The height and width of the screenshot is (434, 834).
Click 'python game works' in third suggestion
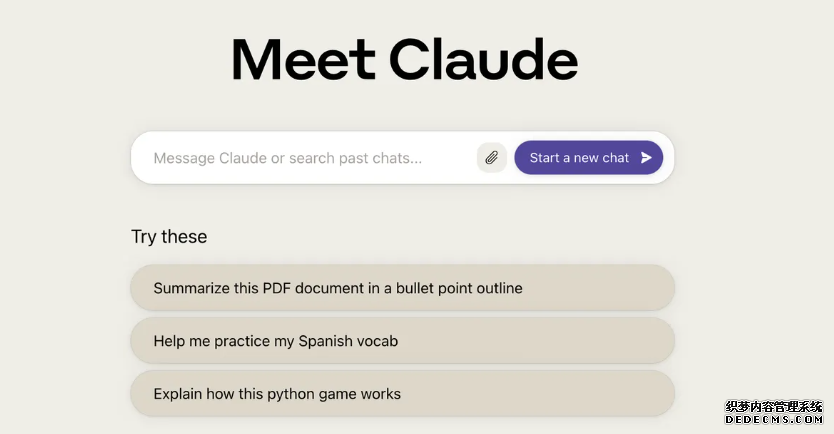click(x=333, y=394)
